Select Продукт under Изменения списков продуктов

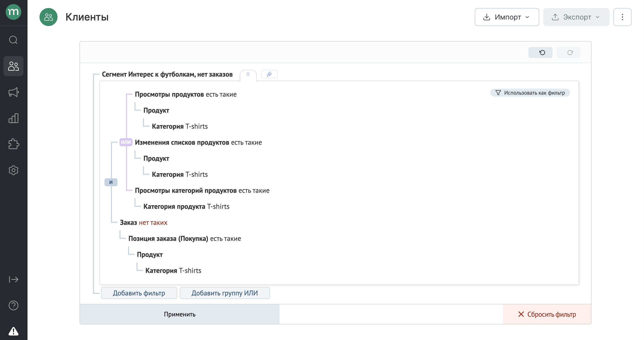pos(156,158)
